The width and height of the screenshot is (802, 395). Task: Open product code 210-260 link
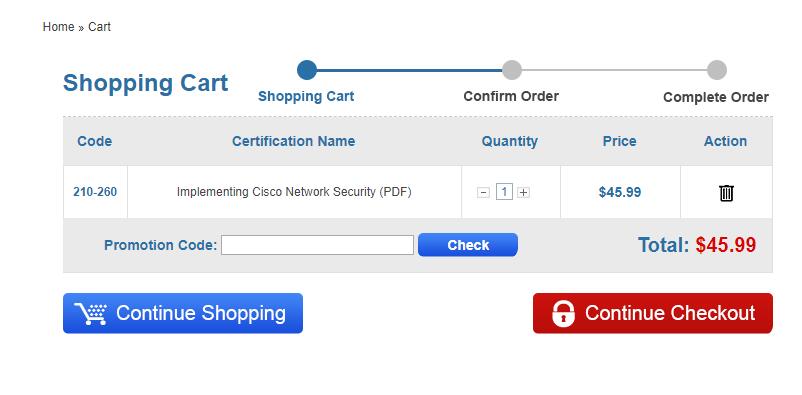(95, 192)
